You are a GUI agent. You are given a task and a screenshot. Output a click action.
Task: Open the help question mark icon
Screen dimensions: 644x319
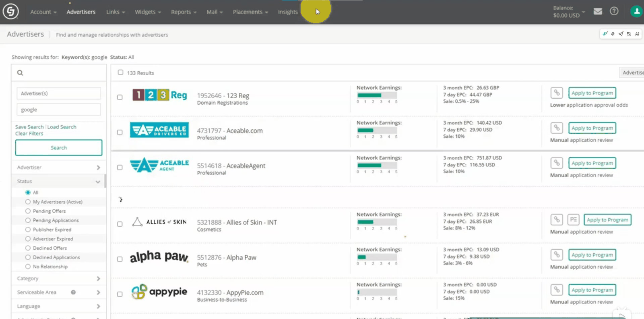614,11
